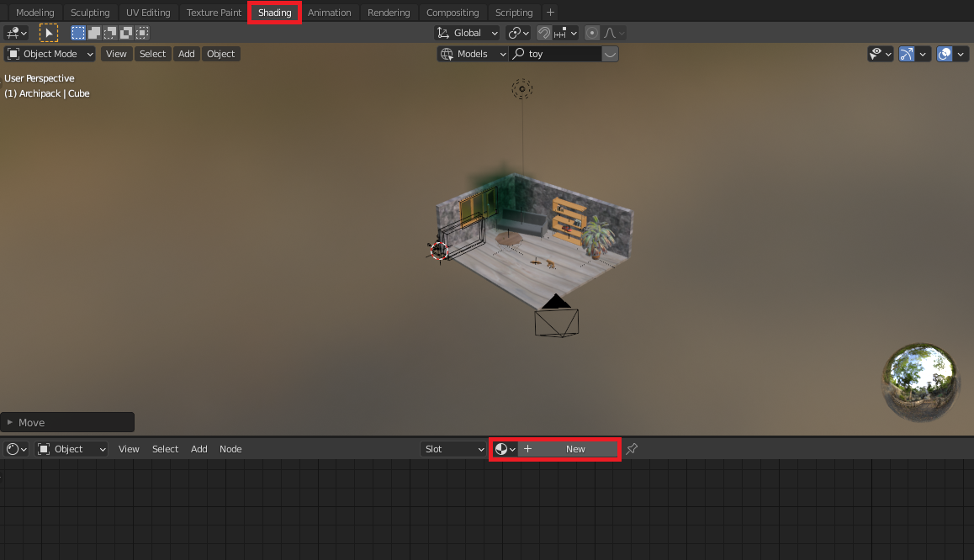
Task: Open the gizmo options dropdown
Action: pos(923,54)
